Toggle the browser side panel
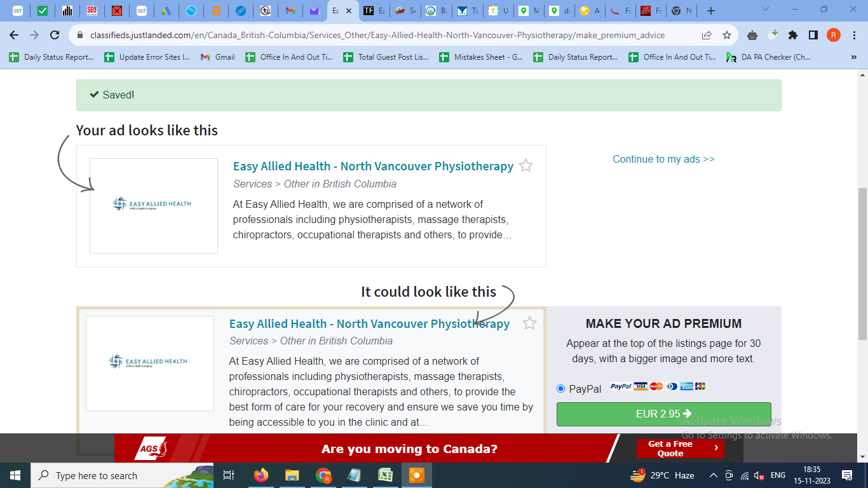The width and height of the screenshot is (868, 488). [813, 35]
